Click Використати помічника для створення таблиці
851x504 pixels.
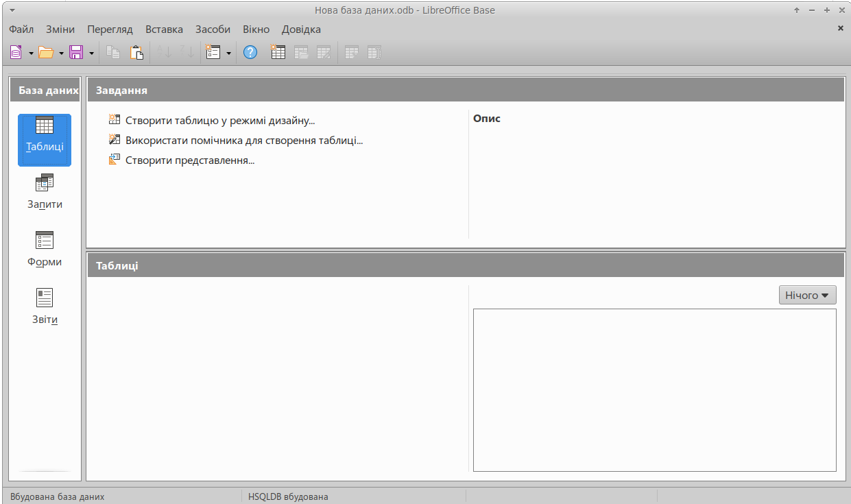tap(243, 141)
